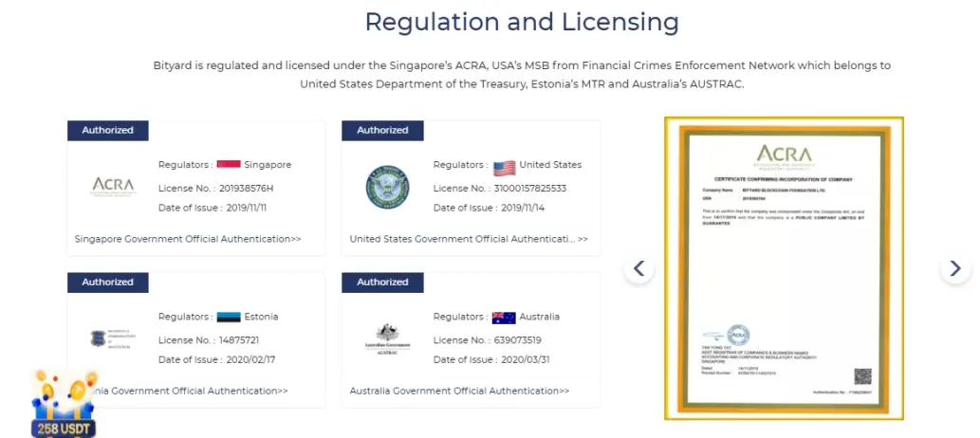
Task: Click the previous certificate arrow
Action: [638, 268]
